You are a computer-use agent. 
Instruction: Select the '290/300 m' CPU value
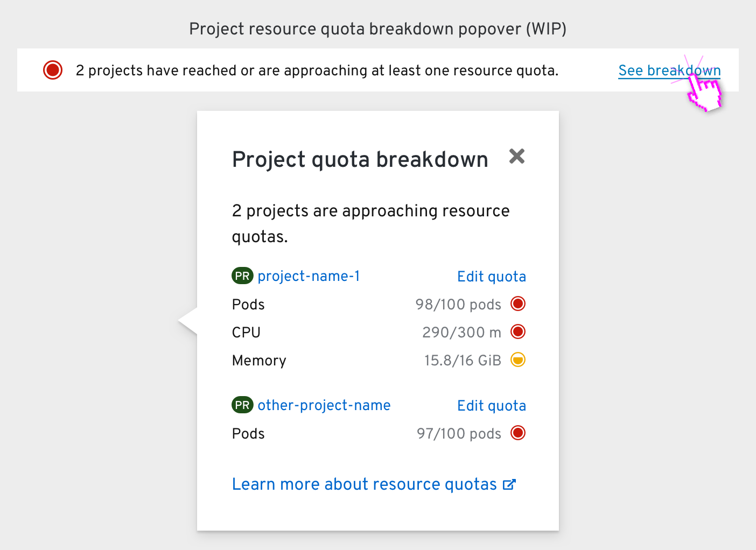click(461, 333)
